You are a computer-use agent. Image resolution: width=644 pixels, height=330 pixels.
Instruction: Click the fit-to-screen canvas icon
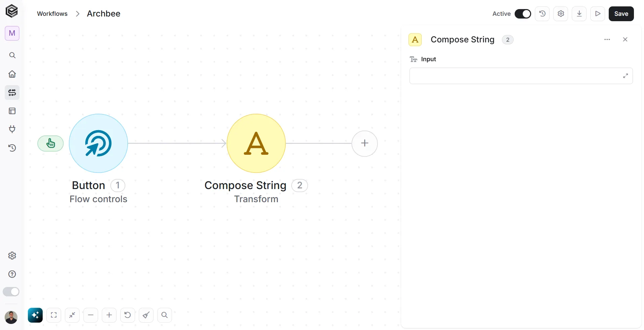point(54,315)
